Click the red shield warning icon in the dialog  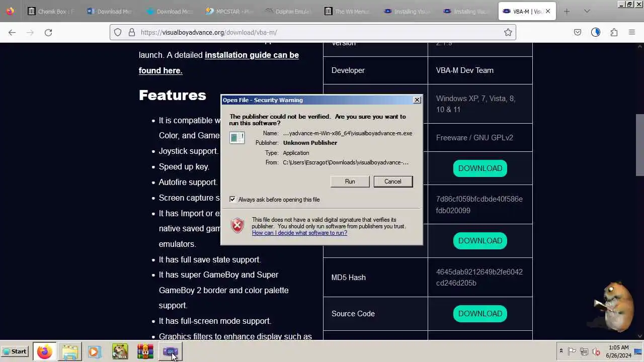pyautogui.click(x=237, y=225)
